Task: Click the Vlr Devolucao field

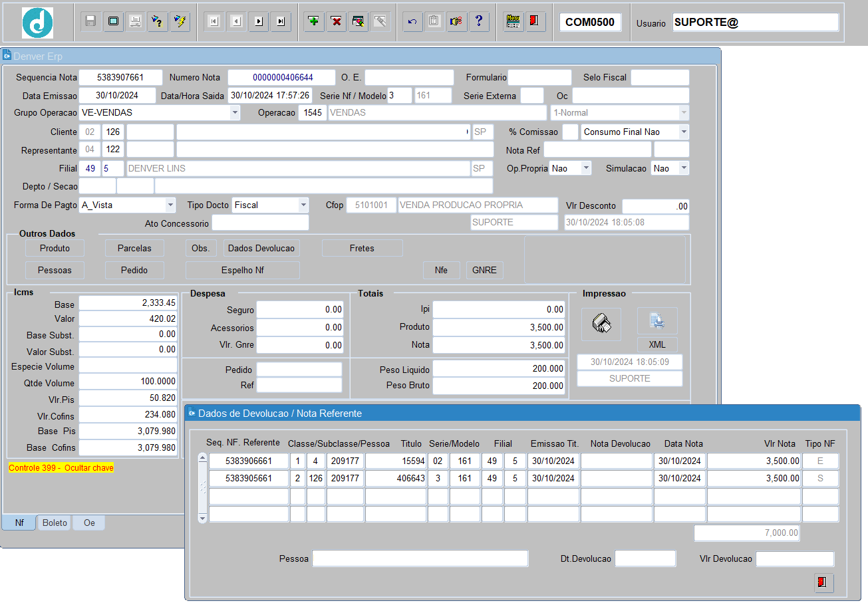Action: (795, 558)
